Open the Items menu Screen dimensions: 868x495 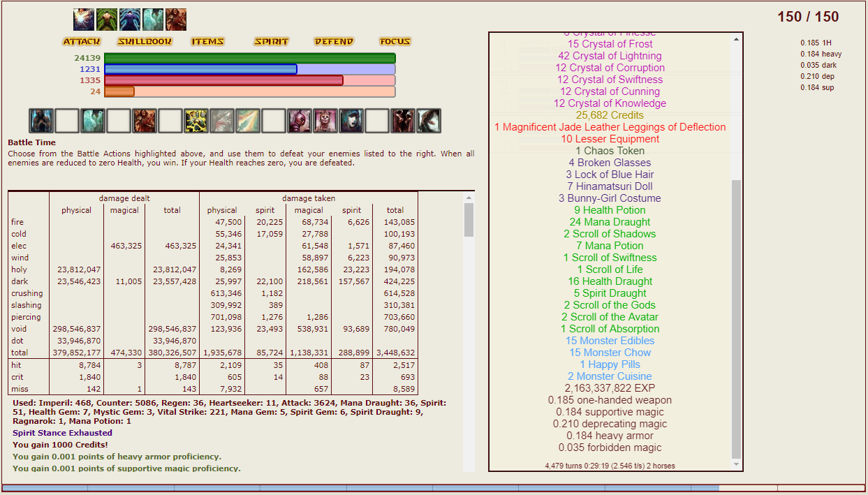pyautogui.click(x=207, y=42)
